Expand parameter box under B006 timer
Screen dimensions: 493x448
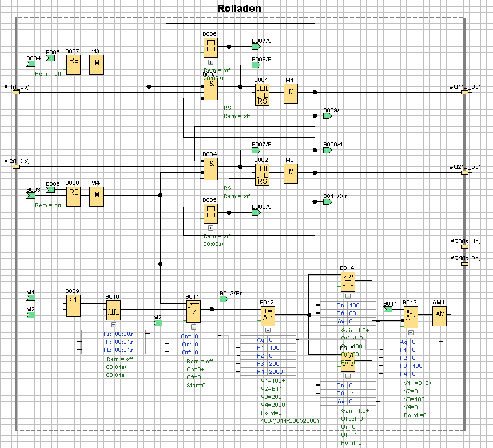click(211, 62)
